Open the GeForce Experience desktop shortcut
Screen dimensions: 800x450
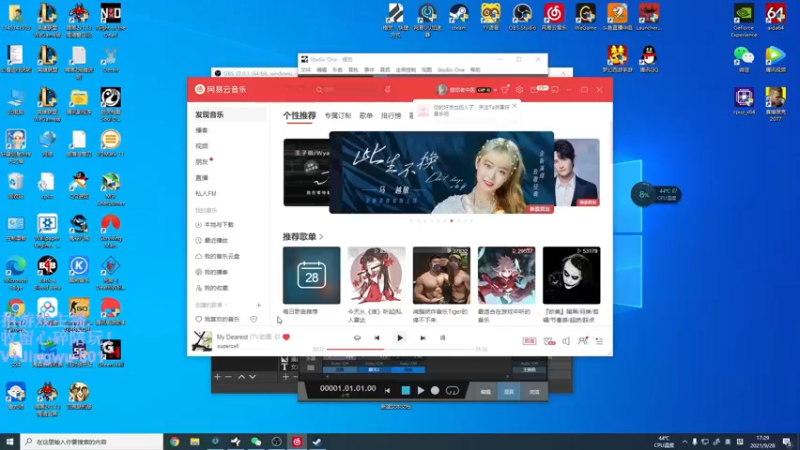[744, 20]
